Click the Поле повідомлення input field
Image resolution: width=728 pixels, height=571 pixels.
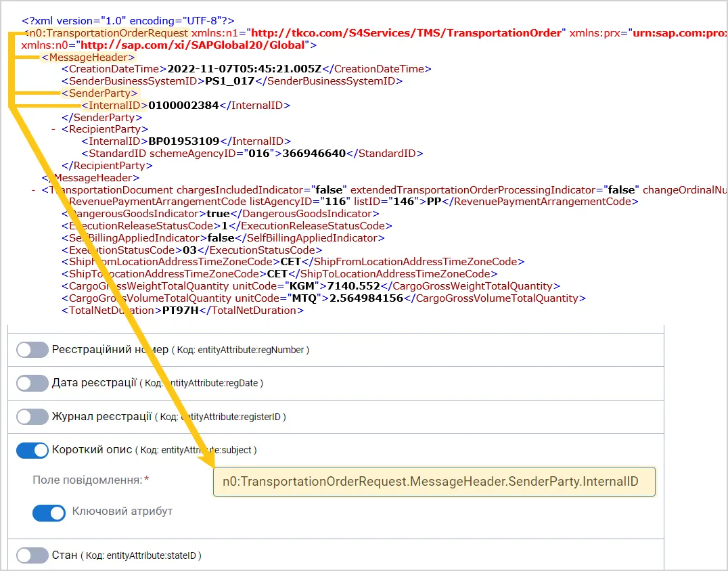pos(434,482)
